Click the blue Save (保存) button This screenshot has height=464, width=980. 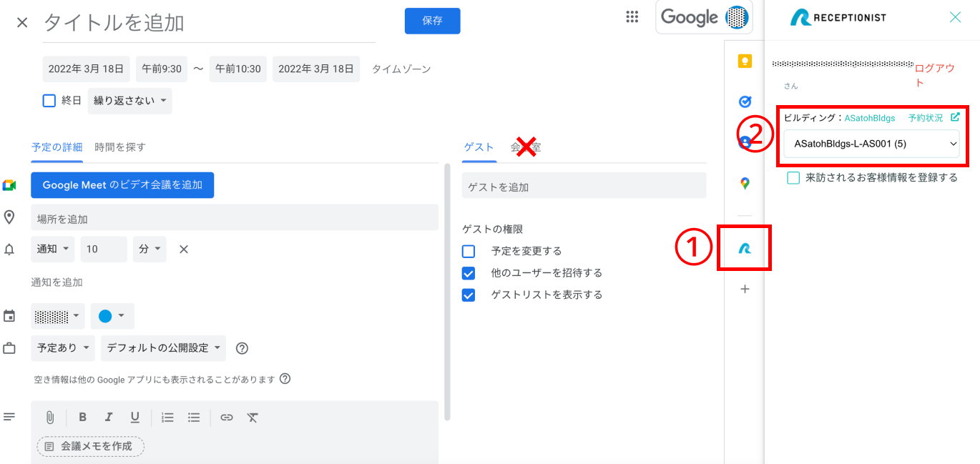point(432,21)
